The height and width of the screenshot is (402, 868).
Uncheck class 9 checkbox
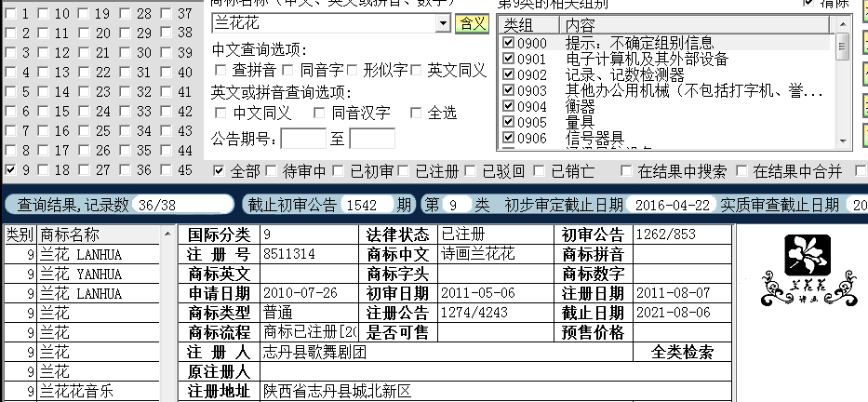click(10, 170)
